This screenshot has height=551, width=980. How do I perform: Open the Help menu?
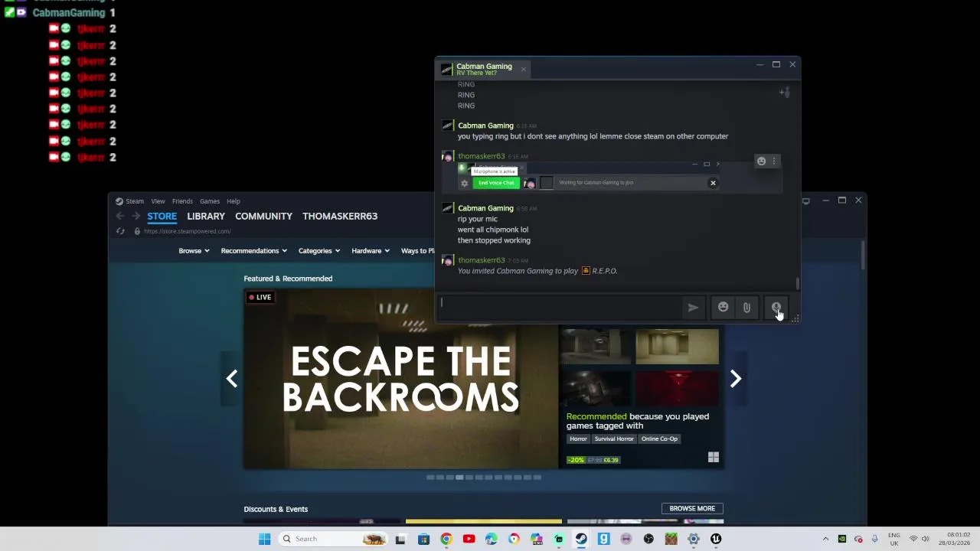pyautogui.click(x=234, y=201)
